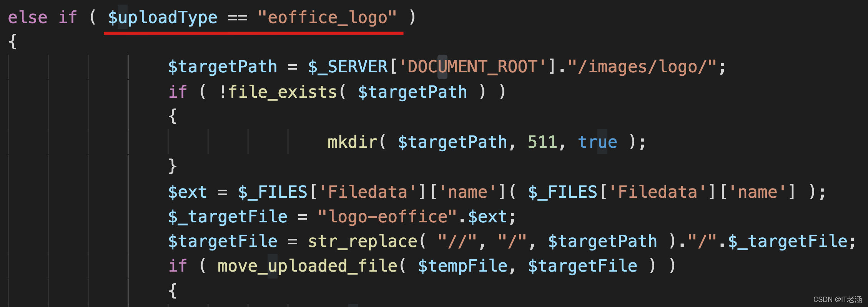Click the 'true' keyword in mkdir call
This screenshot has height=307, width=868.
click(x=598, y=142)
